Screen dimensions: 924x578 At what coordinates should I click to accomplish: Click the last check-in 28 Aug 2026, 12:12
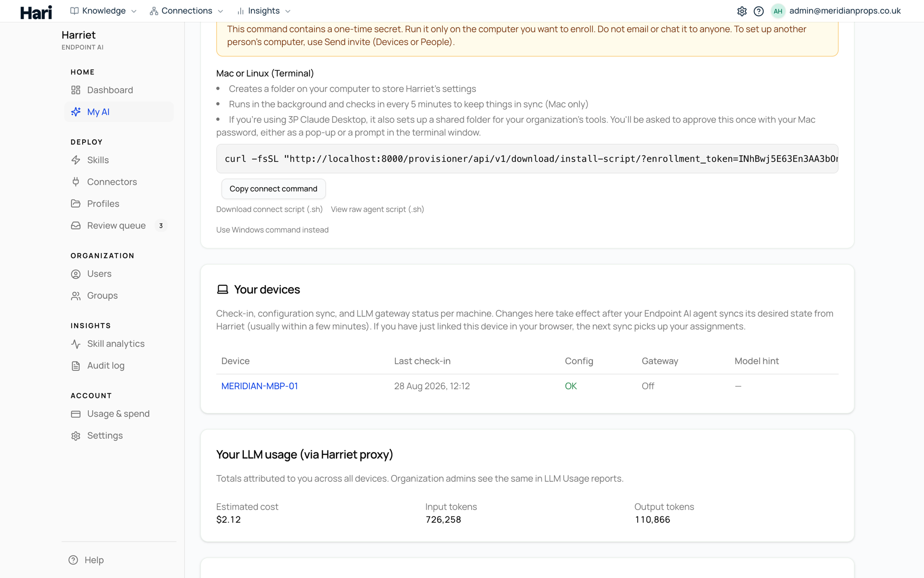[432, 386]
